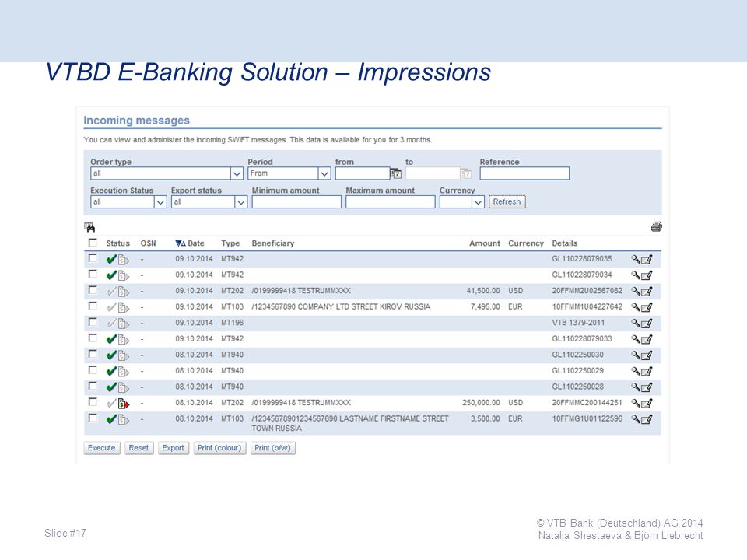Check the row for the 3,500.00 EUR message
The image size is (747, 560).
tap(93, 418)
